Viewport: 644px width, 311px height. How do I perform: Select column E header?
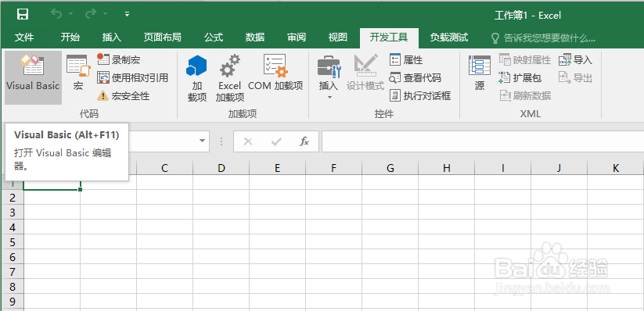(x=278, y=167)
